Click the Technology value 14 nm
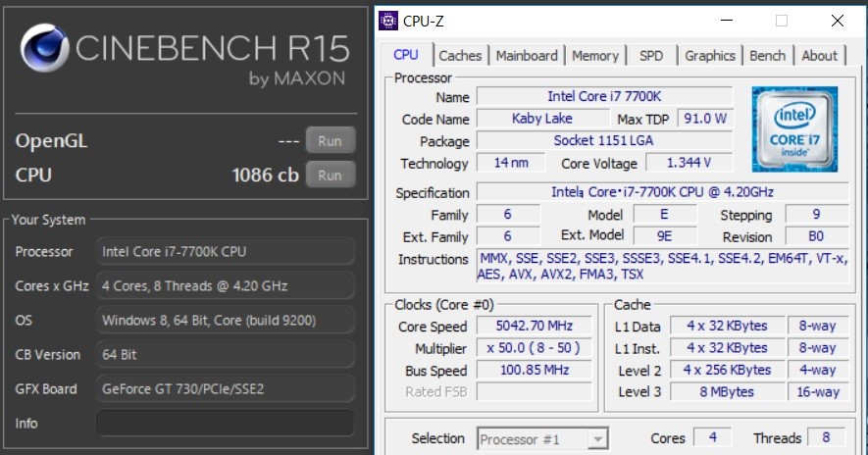This screenshot has height=455, width=868. click(x=511, y=163)
